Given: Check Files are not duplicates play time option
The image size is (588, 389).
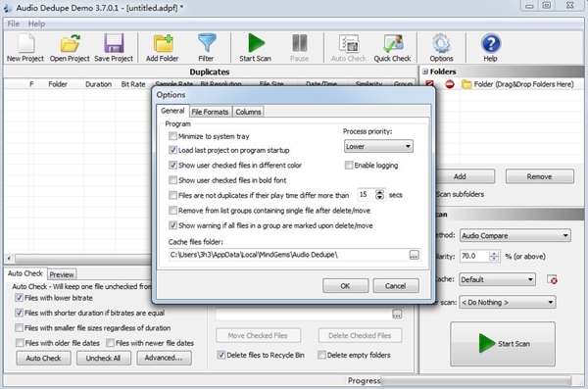Looking at the screenshot, I should pyautogui.click(x=172, y=195).
